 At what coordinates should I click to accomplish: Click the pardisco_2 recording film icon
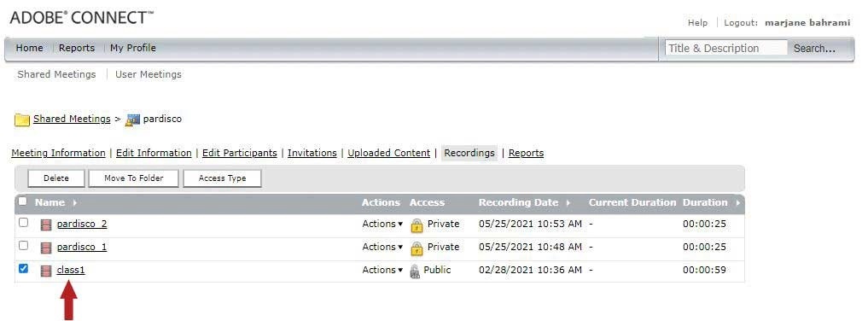[46, 225]
